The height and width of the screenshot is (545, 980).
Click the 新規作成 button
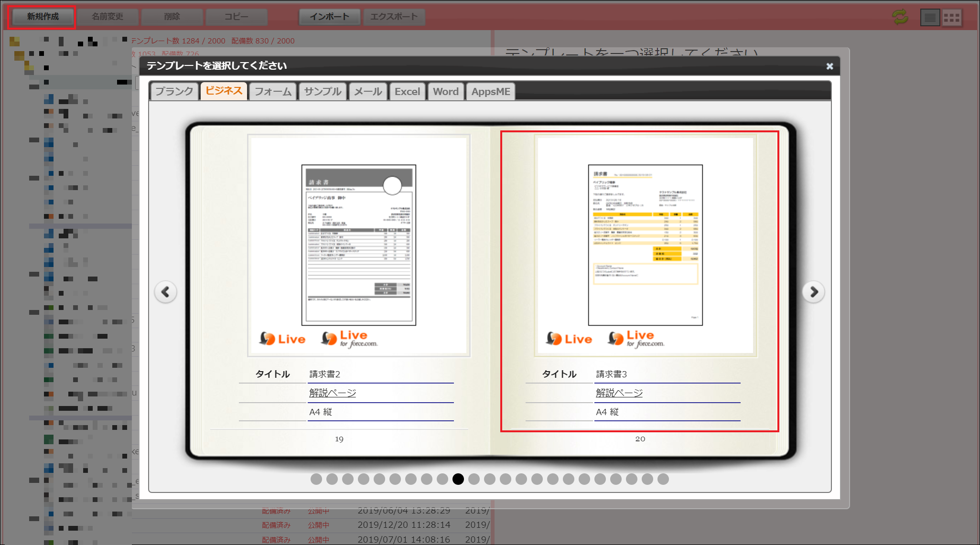pos(43,17)
